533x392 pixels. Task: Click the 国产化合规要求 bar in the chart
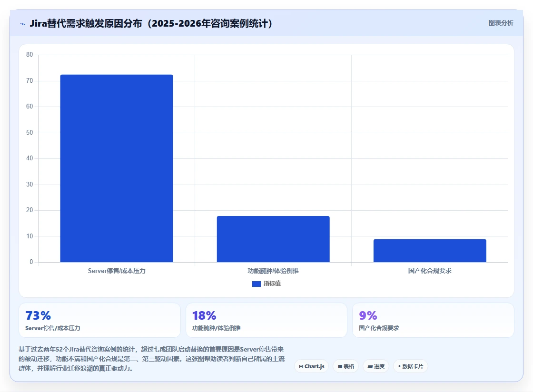[430, 251]
